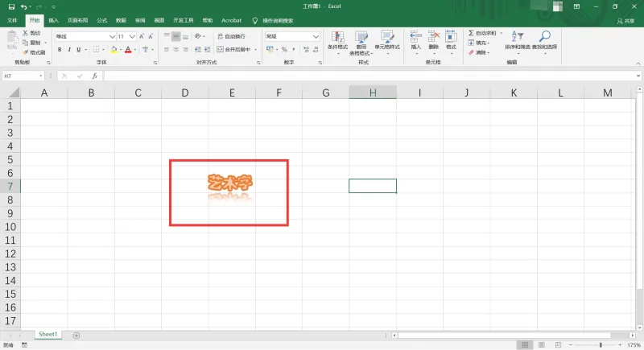644x350 pixels.
Task: Toggle Wrap Text (自动换行) for the cell
Action: coord(231,36)
